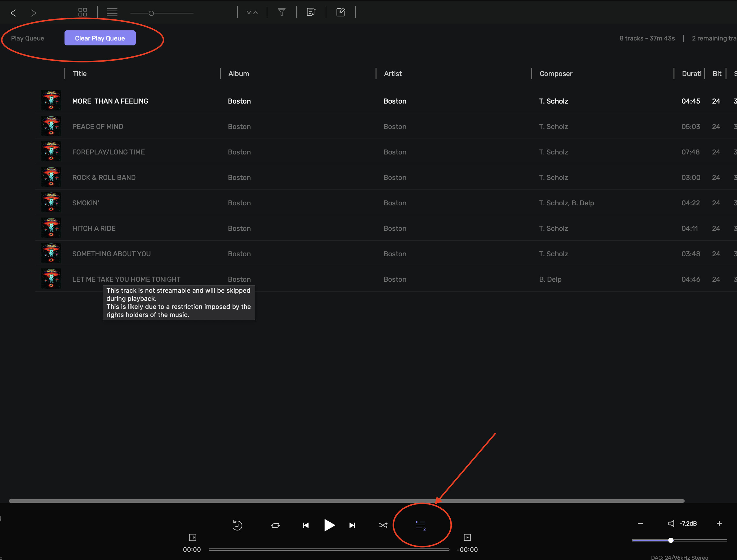Skip to next track

352,525
